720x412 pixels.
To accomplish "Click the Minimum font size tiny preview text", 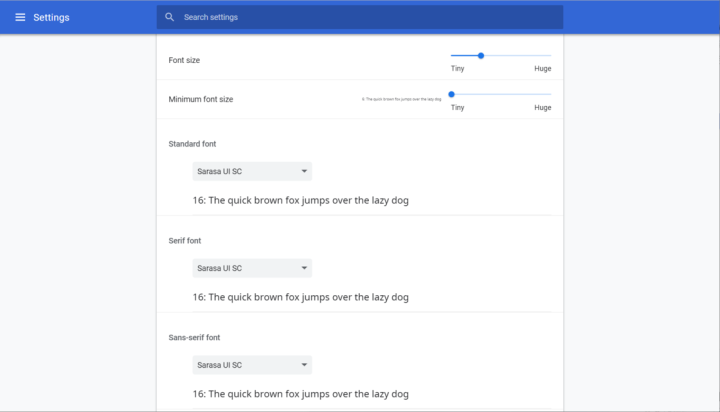I will (401, 99).
